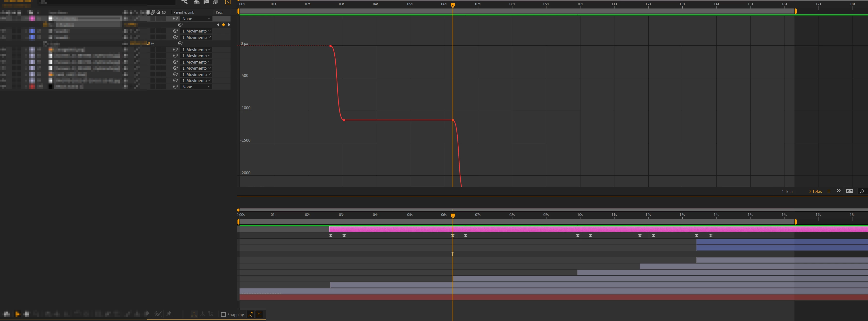868x321 pixels.
Task: Open the composition mini-flowchart icon
Action: pos(185,2)
